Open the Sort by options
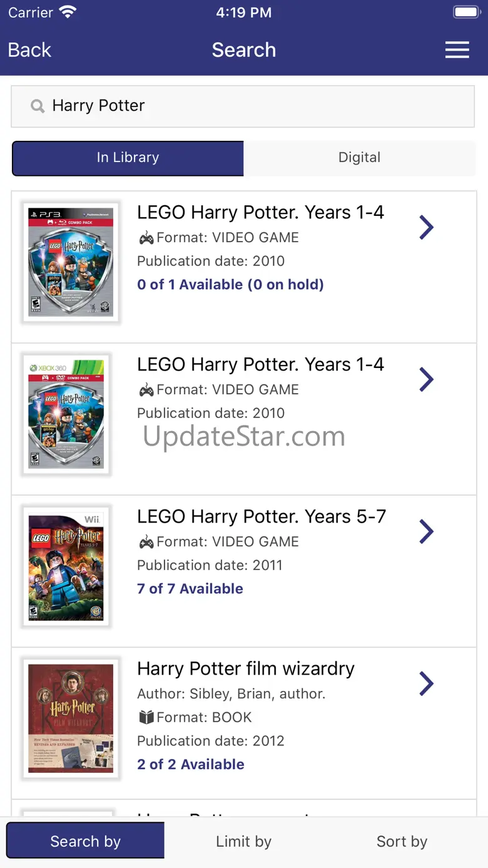Viewport: 488px width, 868px height. 402,841
